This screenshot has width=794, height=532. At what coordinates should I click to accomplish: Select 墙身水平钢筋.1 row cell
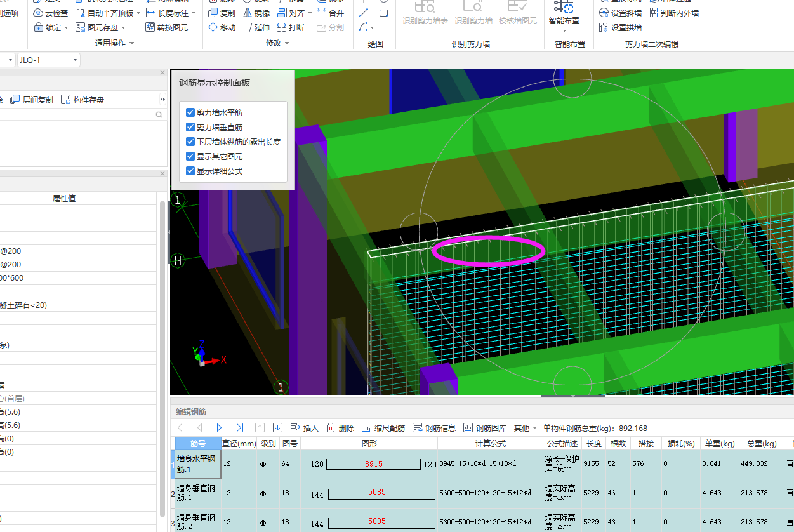(x=198, y=464)
